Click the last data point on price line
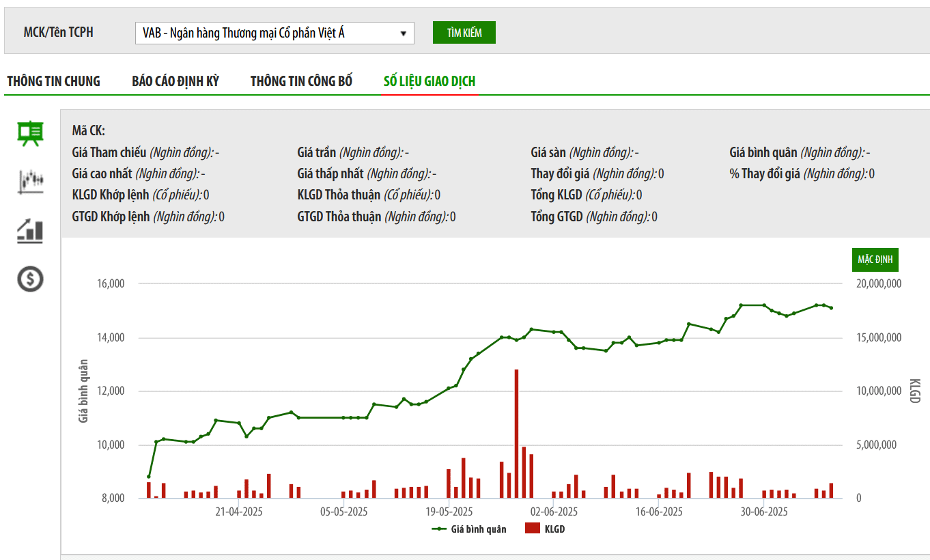 coord(831,308)
